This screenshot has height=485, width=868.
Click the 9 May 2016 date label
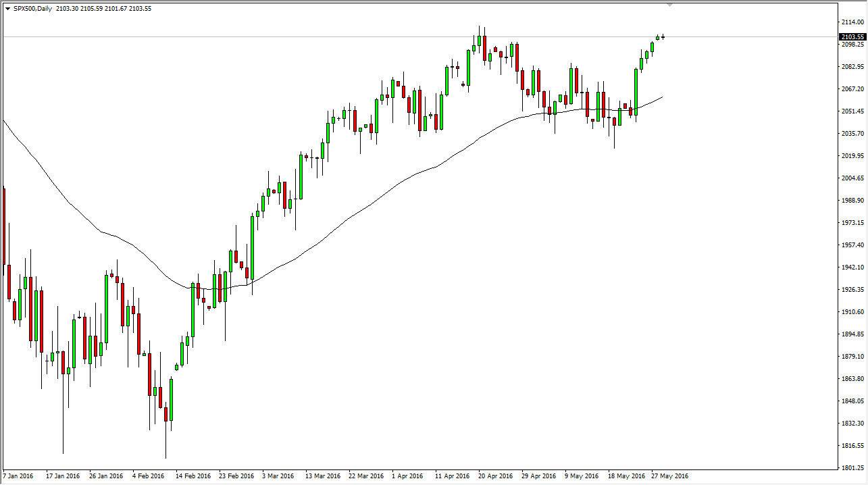point(582,476)
